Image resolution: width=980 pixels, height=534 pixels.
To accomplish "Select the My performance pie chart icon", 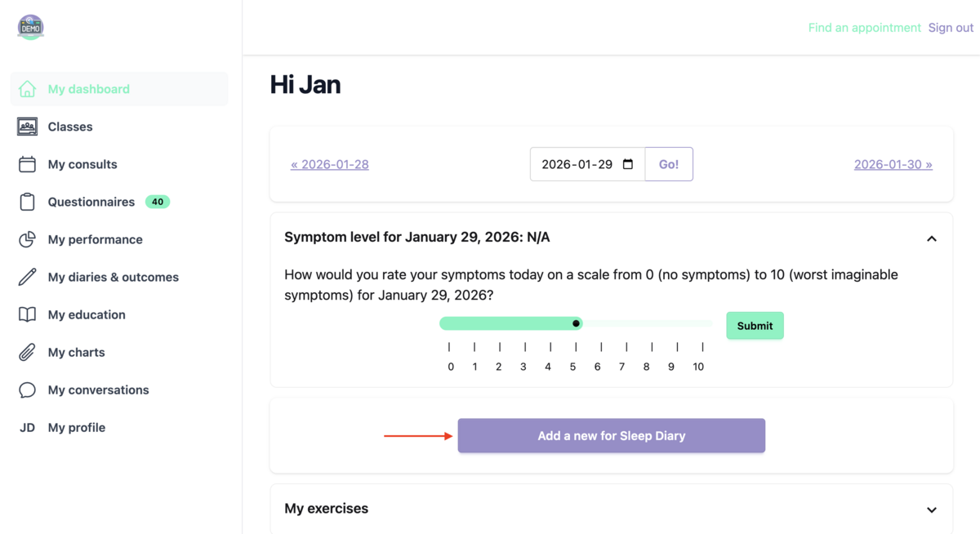I will click(27, 239).
